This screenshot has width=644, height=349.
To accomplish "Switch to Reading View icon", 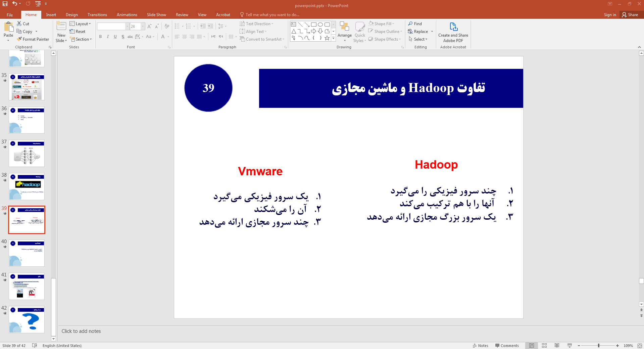I will (x=557, y=346).
